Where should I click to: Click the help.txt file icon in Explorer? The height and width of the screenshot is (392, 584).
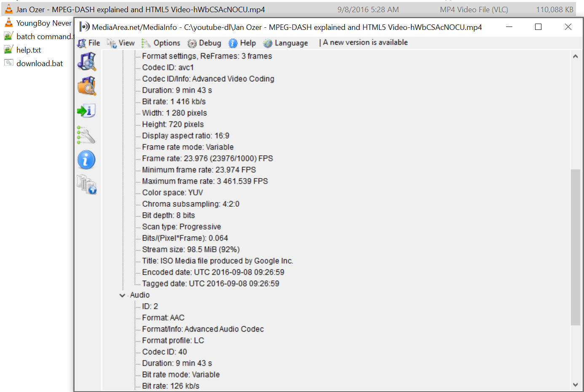click(x=8, y=50)
